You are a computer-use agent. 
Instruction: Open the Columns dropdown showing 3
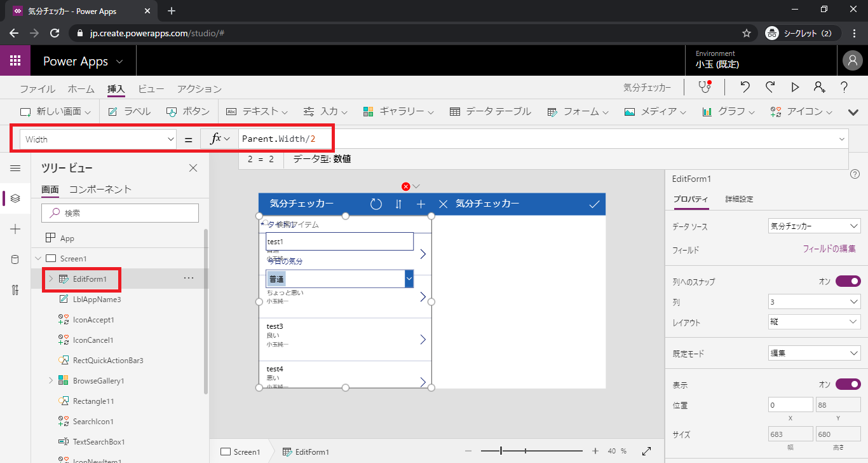[814, 302]
